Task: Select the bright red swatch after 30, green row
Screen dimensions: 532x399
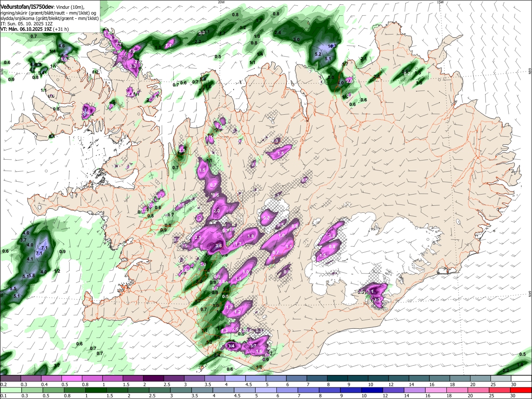Action: 522,390
